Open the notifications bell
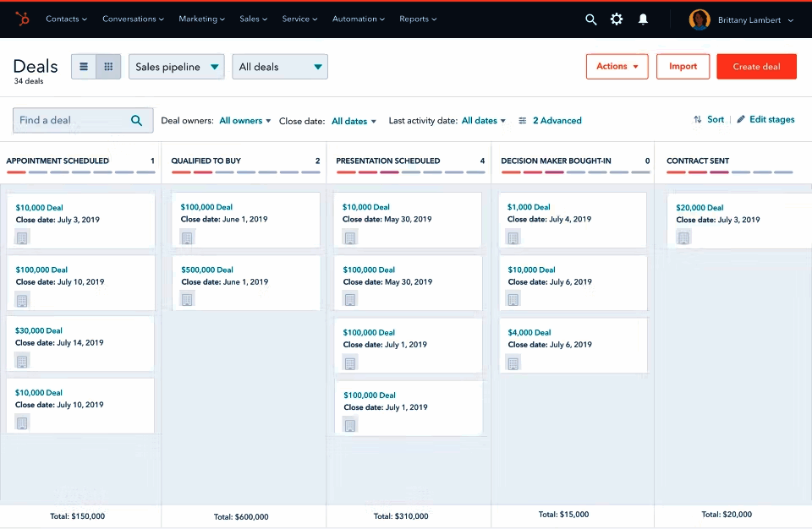The image size is (812, 529). pos(643,19)
